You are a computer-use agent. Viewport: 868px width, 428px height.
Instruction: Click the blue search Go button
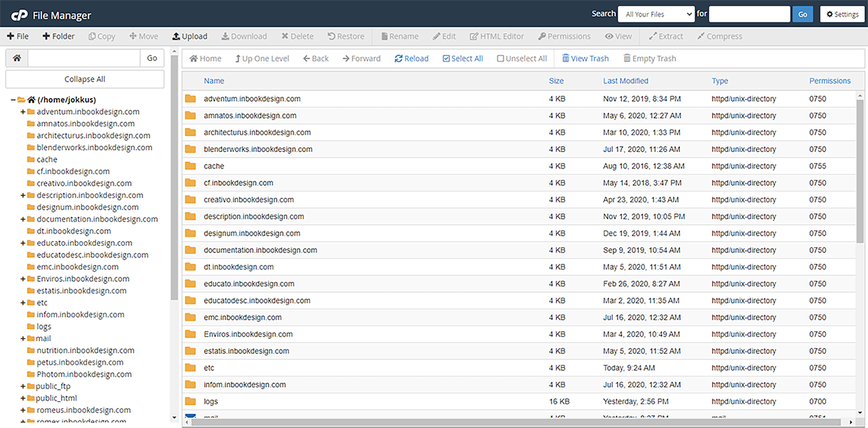pyautogui.click(x=802, y=14)
